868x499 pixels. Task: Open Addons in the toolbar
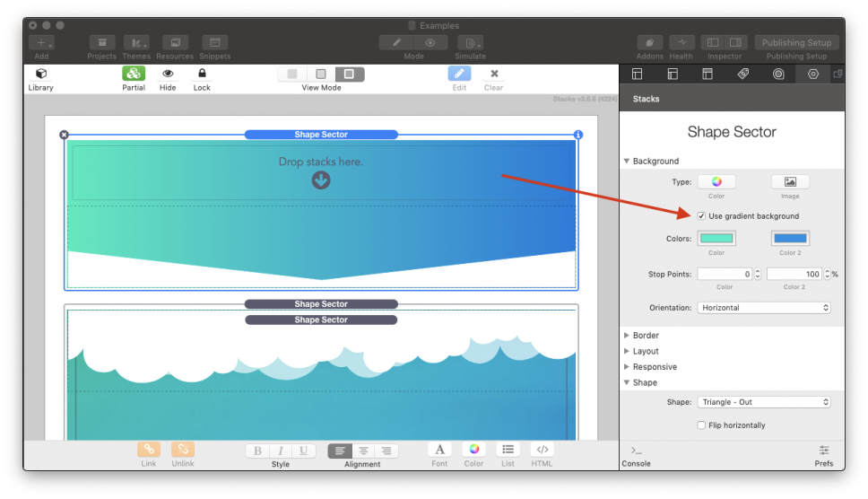[x=650, y=43]
